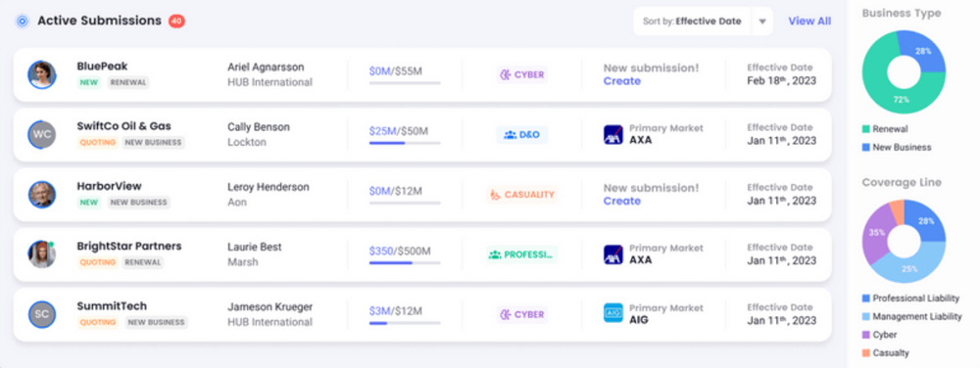Click the NEW tag on HarborView
This screenshot has width=980, height=368.
click(89, 202)
